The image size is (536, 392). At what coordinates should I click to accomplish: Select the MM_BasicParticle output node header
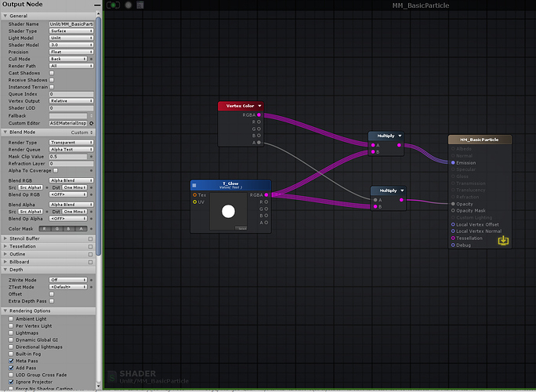pyautogui.click(x=480, y=140)
